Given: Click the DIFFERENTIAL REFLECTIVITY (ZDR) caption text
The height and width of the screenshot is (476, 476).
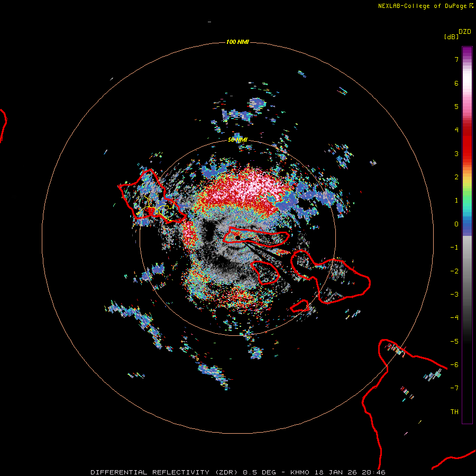Looking at the screenshot, I should tap(164, 472).
